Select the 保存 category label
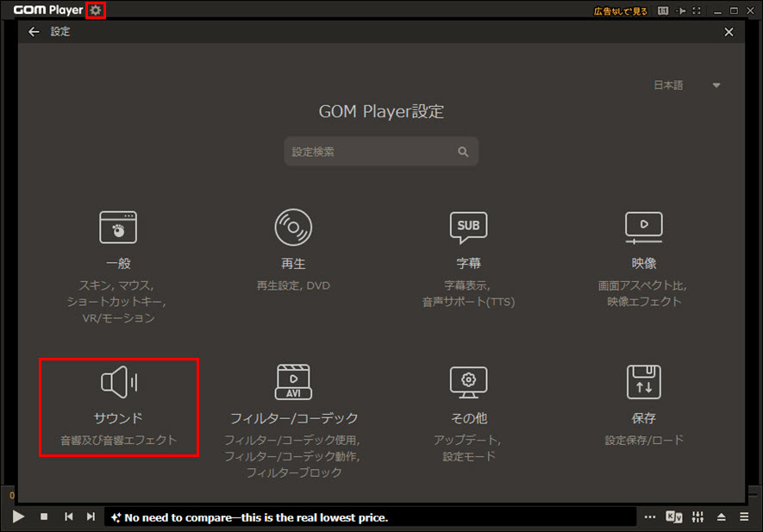This screenshot has width=763, height=532. (644, 418)
